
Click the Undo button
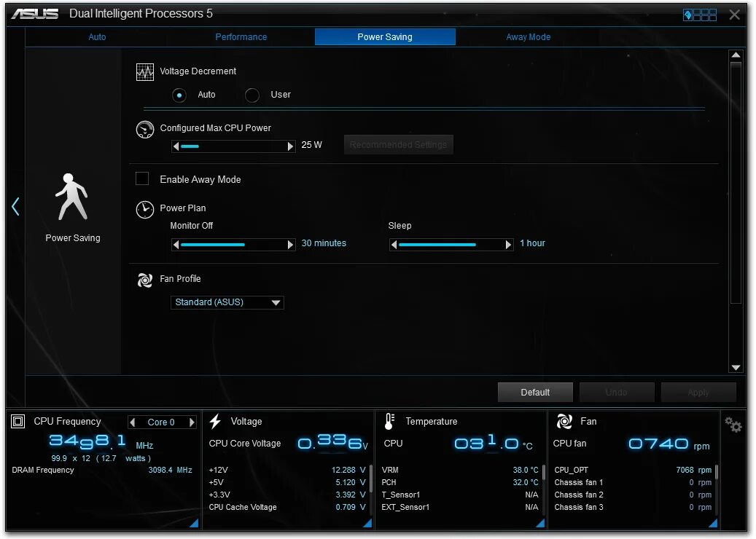617,393
